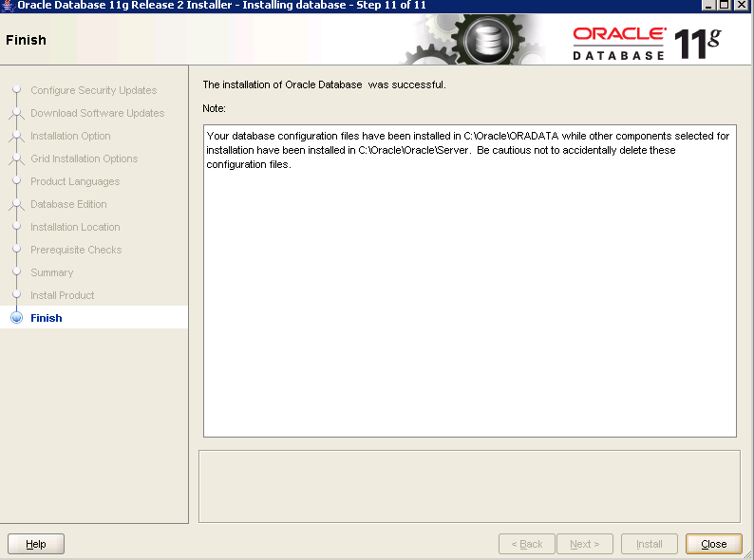Click the empty lower message panel

[x=469, y=486]
